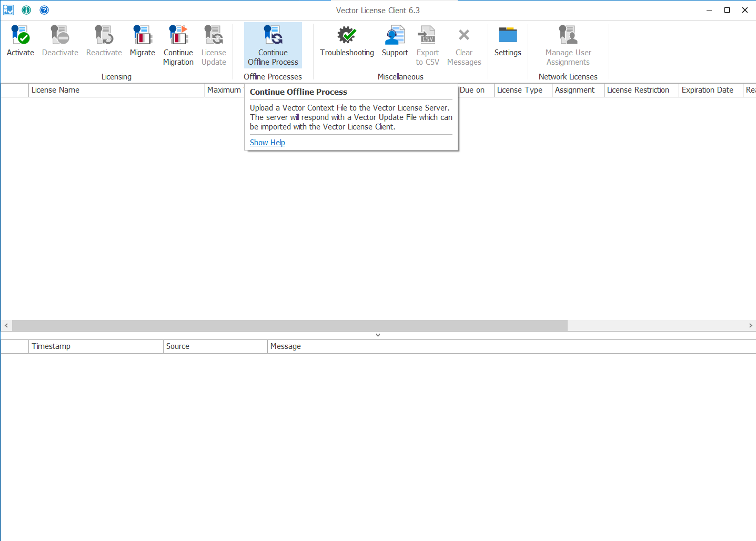
Task: Sort by License Restriction column
Action: click(x=641, y=90)
